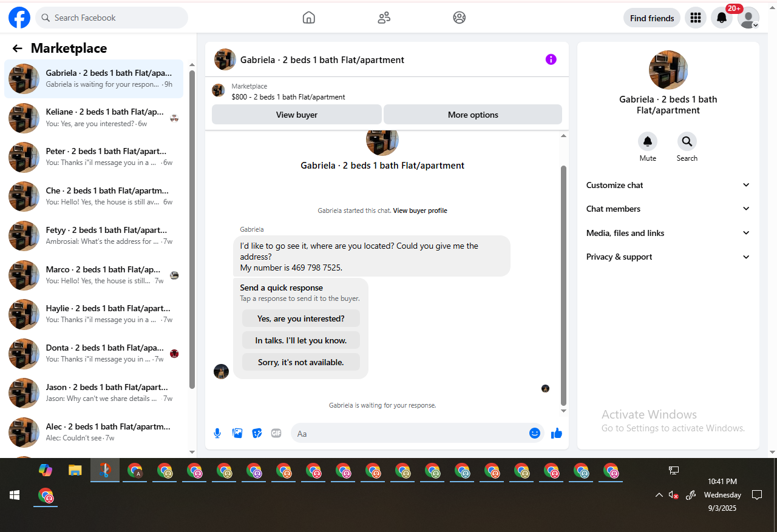Open File Explorer from the taskbar

click(75, 470)
